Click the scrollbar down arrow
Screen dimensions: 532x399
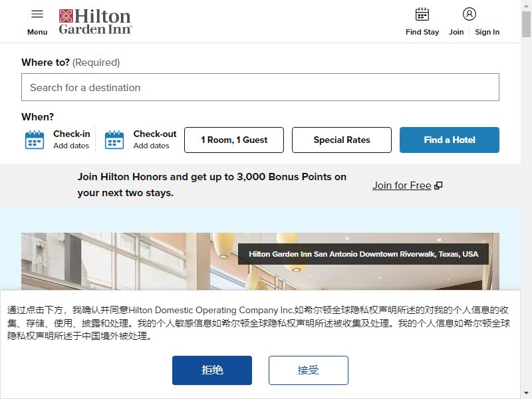[x=526, y=394]
